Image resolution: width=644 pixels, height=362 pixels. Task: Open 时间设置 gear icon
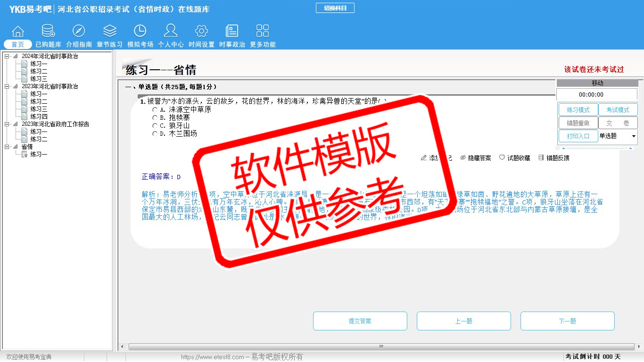201,32
